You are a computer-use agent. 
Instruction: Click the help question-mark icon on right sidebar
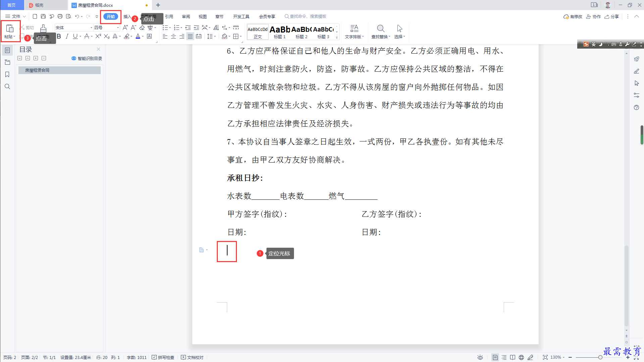636,107
